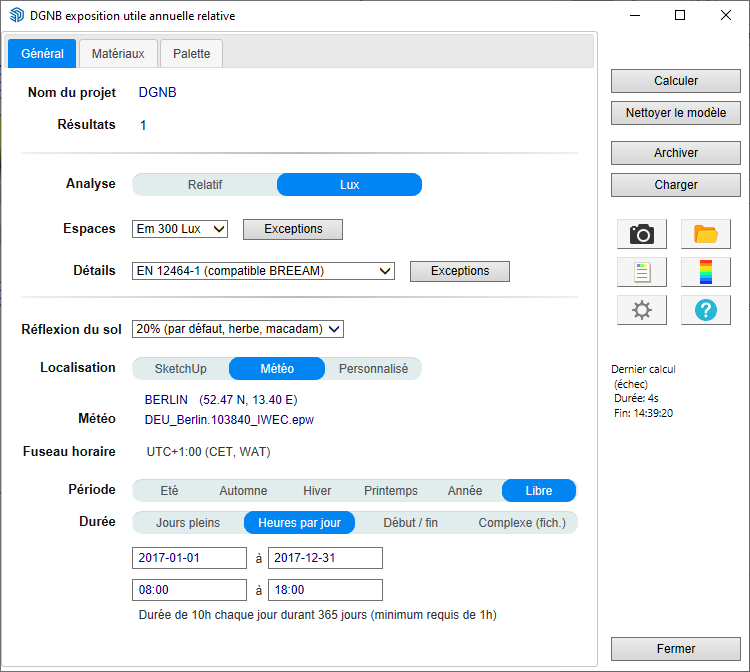Select the Hiver period
The height and width of the screenshot is (672, 750).
coord(317,491)
